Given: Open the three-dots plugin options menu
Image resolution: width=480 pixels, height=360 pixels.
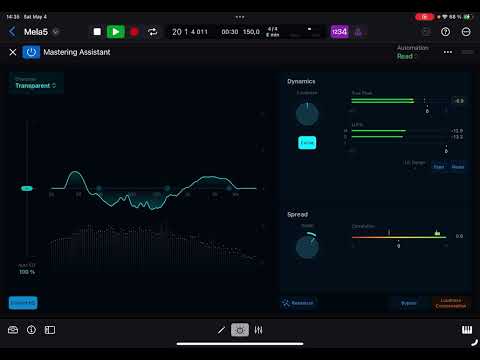Looking at the screenshot, I should click(448, 52).
